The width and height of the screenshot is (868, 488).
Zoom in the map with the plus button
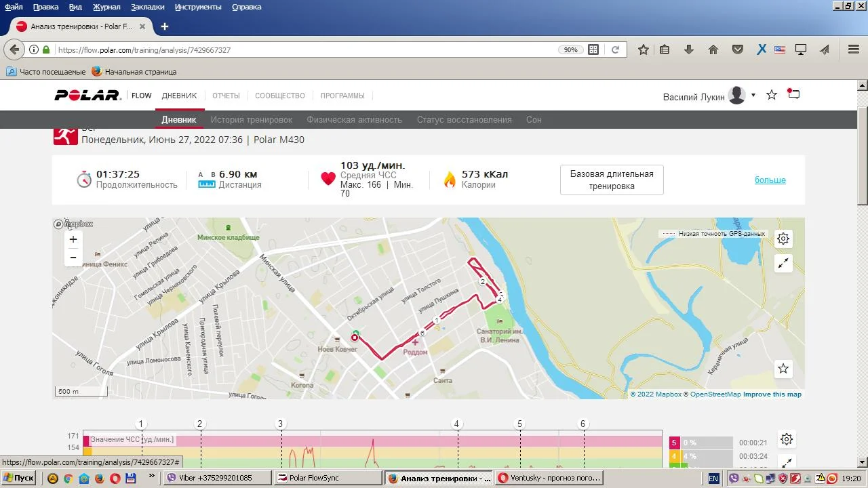(73, 239)
